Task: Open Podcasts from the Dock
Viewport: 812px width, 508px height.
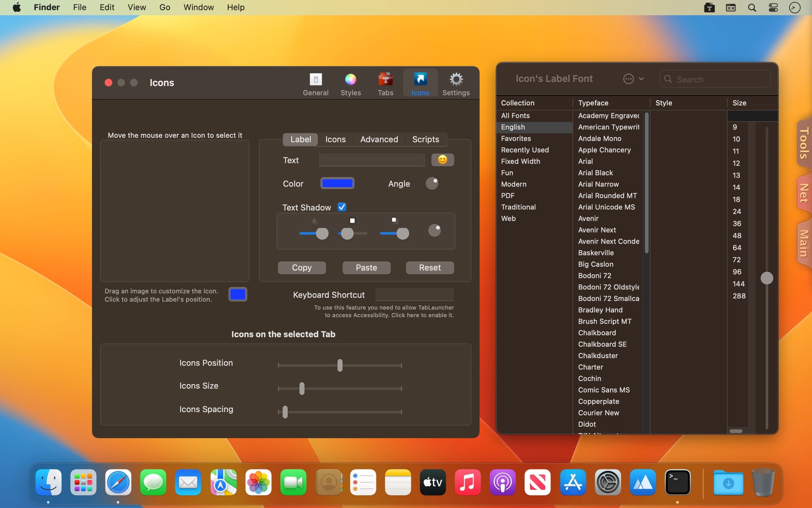Action: pyautogui.click(x=502, y=482)
